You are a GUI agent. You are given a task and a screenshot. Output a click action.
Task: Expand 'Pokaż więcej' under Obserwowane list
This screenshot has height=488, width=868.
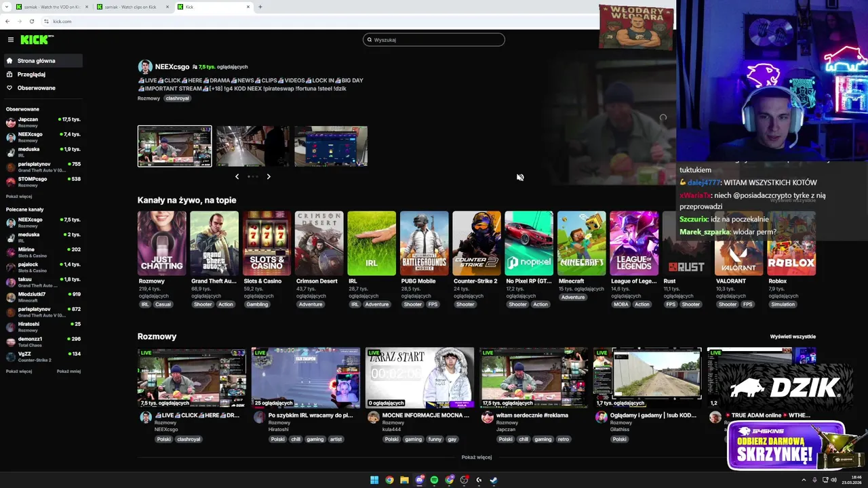(19, 197)
